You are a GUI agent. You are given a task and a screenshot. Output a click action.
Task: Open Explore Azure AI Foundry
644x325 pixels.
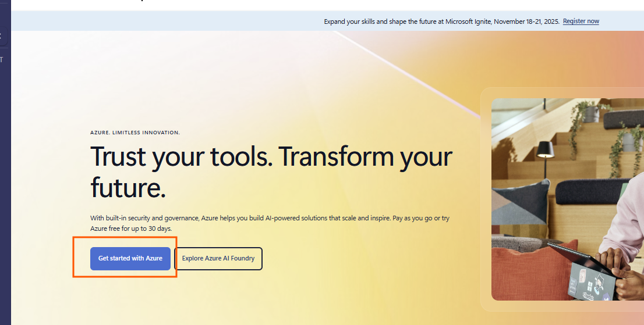point(218,259)
